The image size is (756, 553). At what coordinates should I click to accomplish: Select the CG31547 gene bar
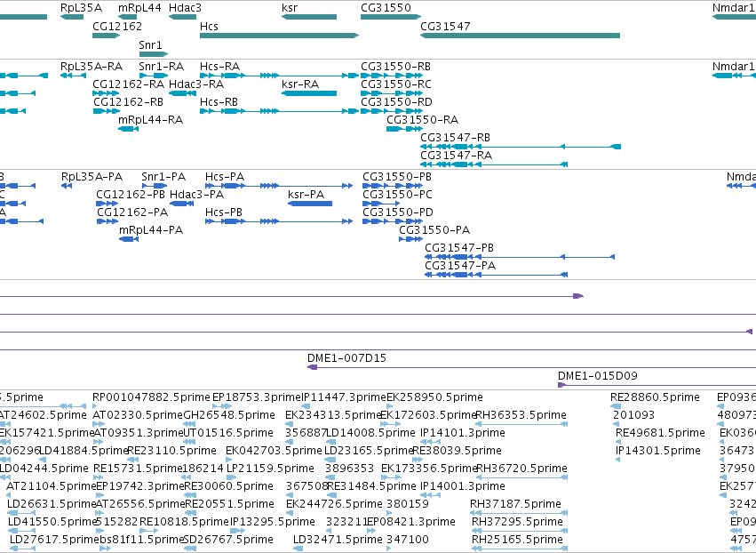520,36
